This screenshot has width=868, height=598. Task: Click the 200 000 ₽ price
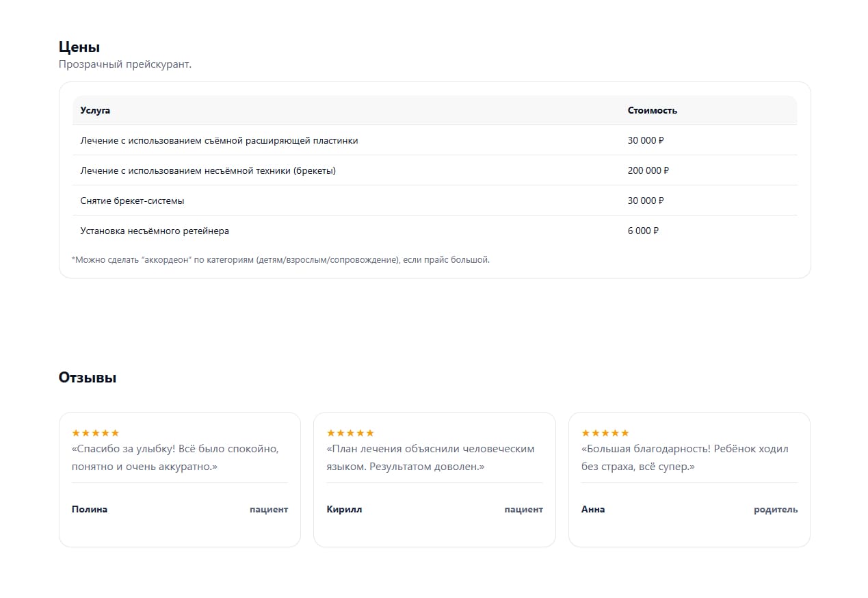(x=648, y=170)
